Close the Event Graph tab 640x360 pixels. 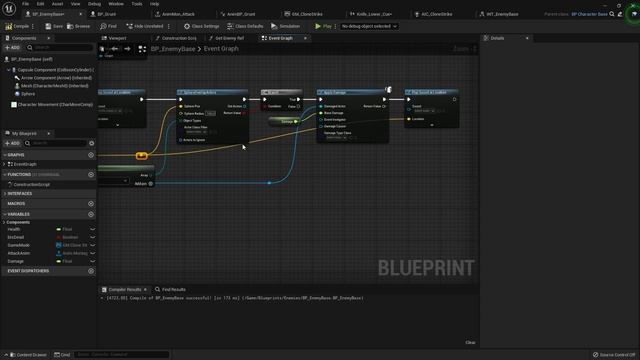point(305,38)
